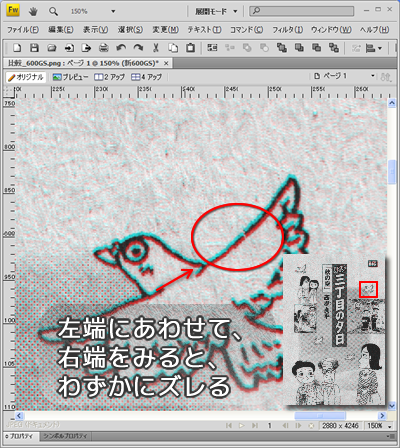Screen dimensions: 400x448
Task: Select the プロパティ panel tab
Action: tap(21, 436)
